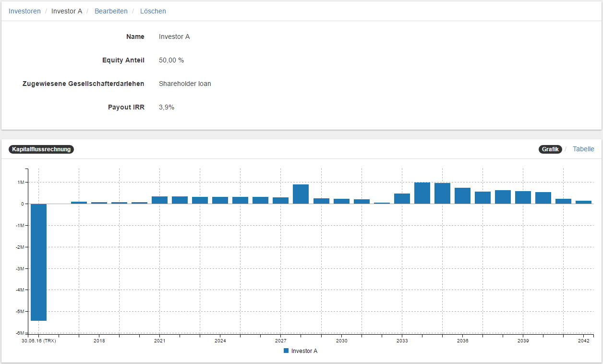The image size is (603, 364).
Task: Click the tall 2028 cash flow bar
Action: pyautogui.click(x=301, y=194)
